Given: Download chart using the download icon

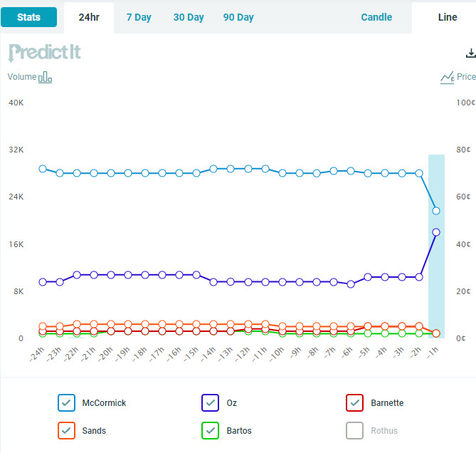Looking at the screenshot, I should point(470,53).
